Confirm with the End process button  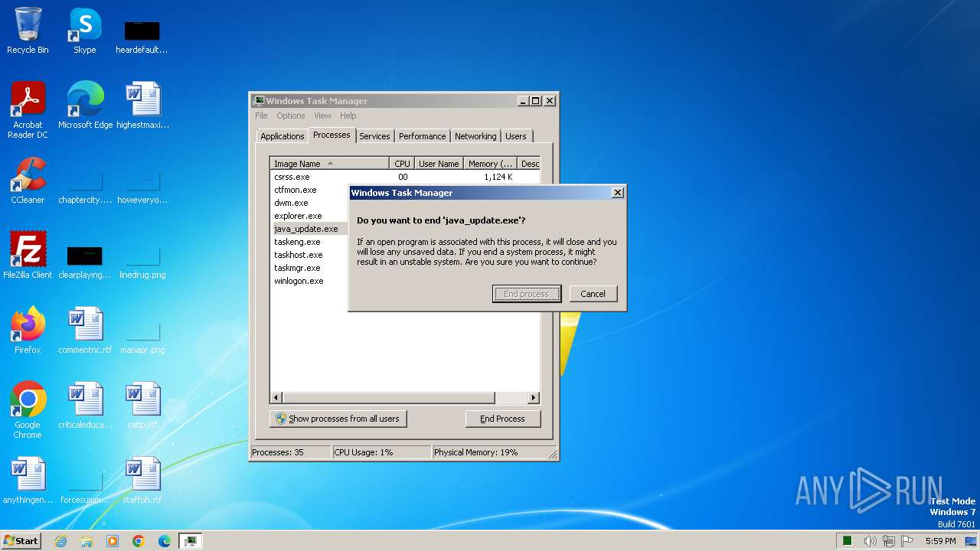pyautogui.click(x=527, y=294)
